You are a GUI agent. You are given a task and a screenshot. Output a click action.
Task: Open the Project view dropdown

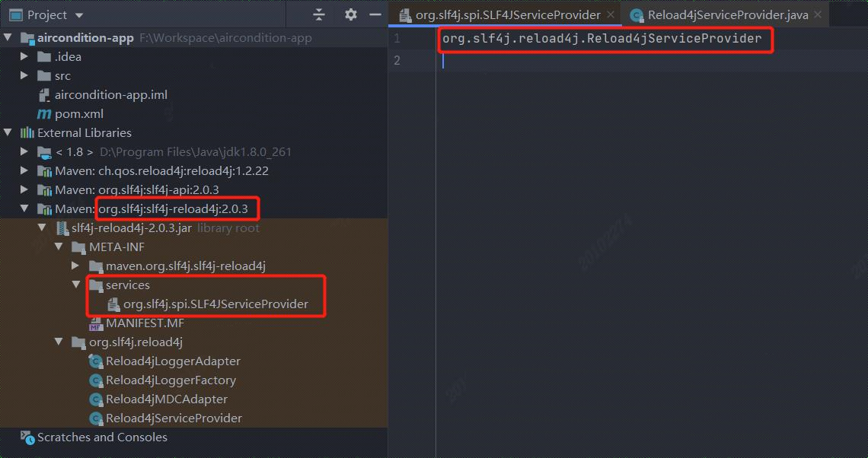pos(79,15)
